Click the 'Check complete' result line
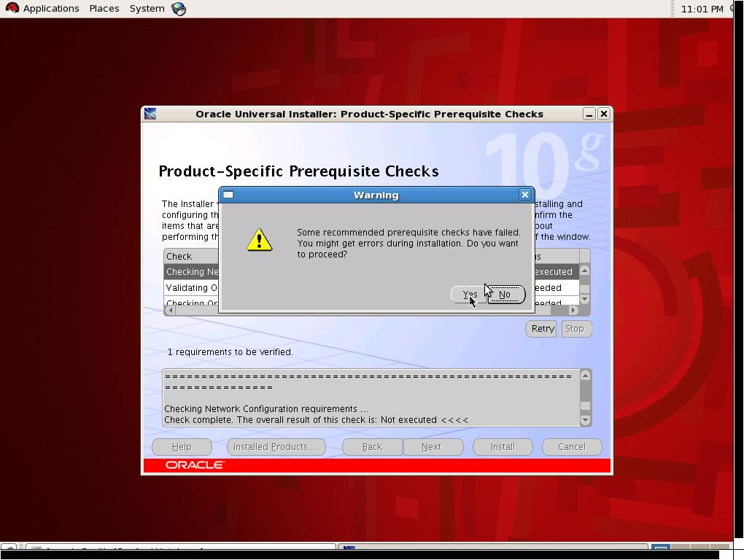This screenshot has width=744, height=560. (316, 420)
